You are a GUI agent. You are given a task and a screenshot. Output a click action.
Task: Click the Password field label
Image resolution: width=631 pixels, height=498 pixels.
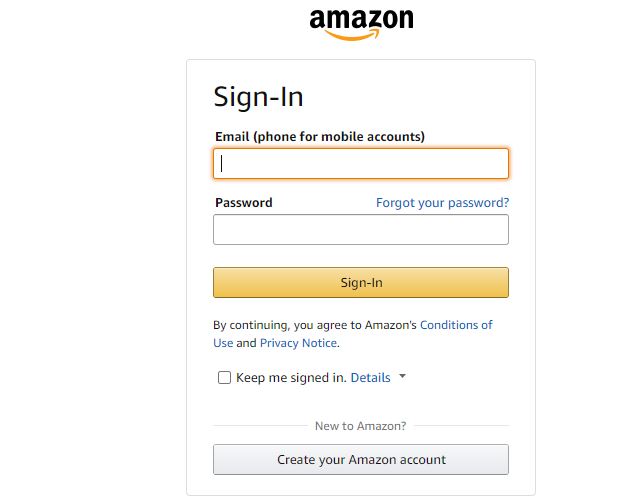click(x=244, y=202)
